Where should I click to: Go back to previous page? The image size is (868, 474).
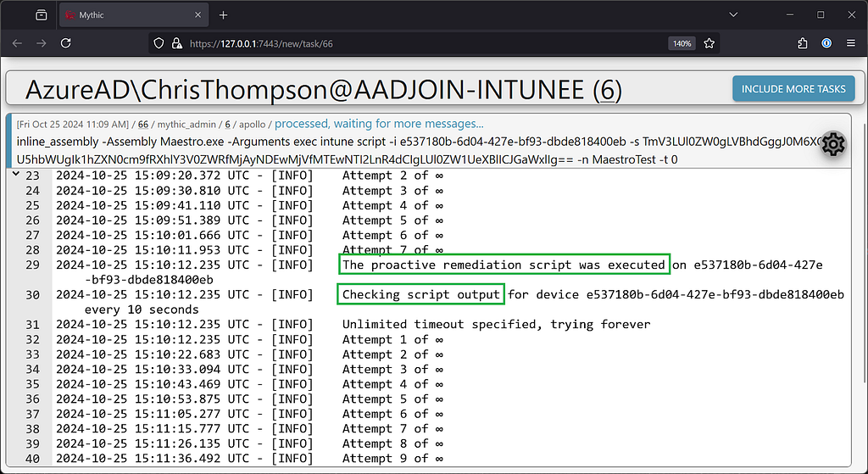(17, 43)
